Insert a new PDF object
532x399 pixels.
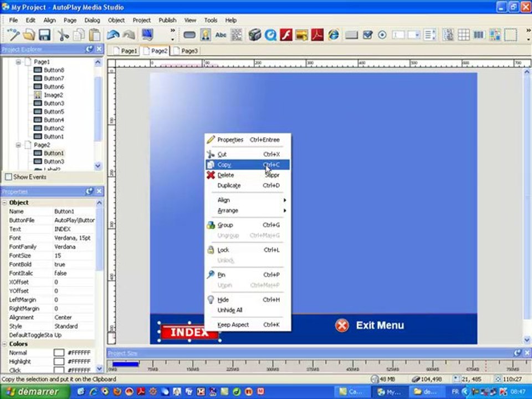point(317,34)
